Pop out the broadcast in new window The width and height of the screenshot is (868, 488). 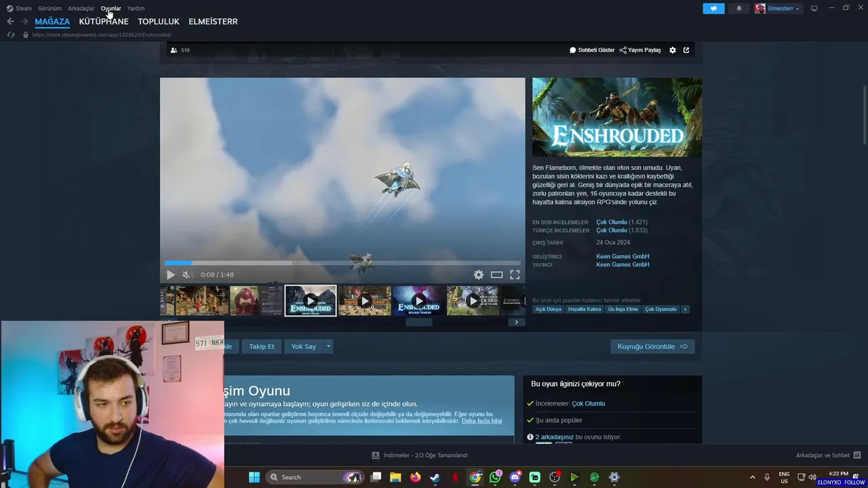tap(686, 50)
